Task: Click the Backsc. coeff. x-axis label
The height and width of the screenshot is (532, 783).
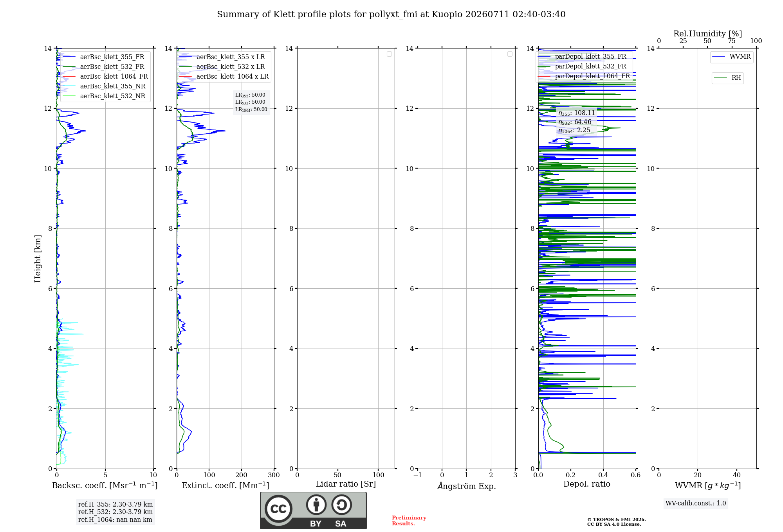Action: pyautogui.click(x=105, y=485)
